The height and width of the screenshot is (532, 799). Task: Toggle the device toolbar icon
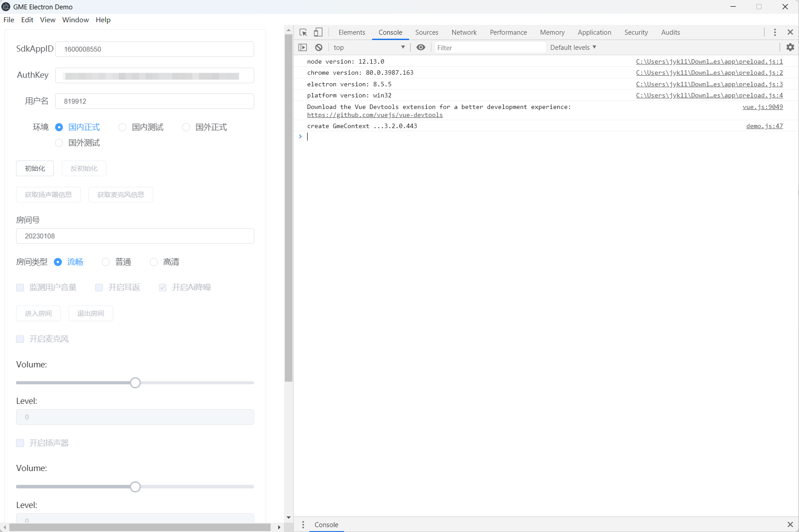(x=318, y=32)
